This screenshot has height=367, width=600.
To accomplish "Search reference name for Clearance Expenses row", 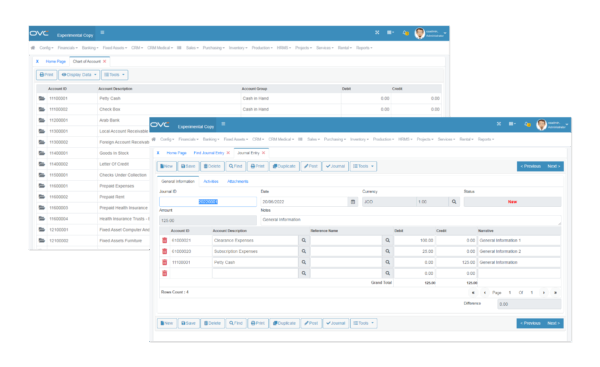I will (388, 240).
